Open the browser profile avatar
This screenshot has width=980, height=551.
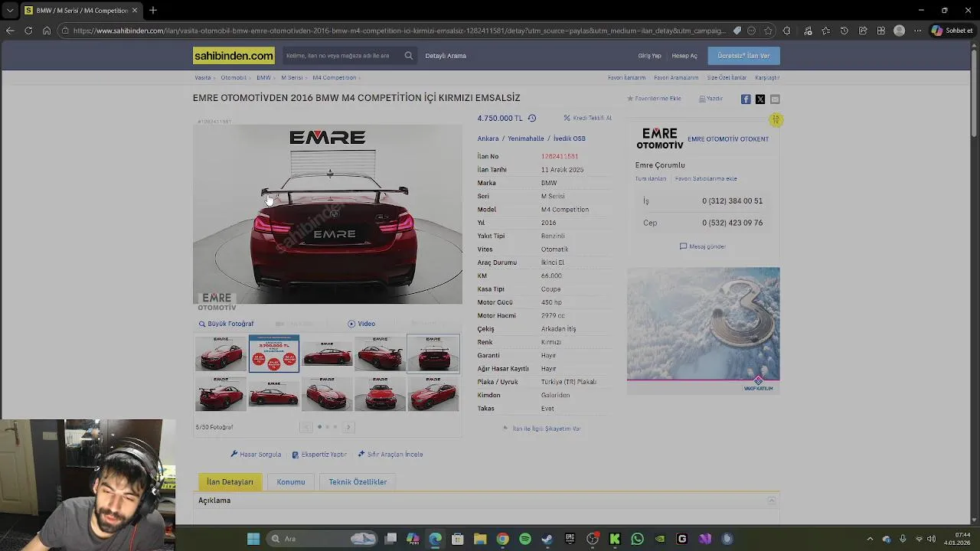[900, 31]
